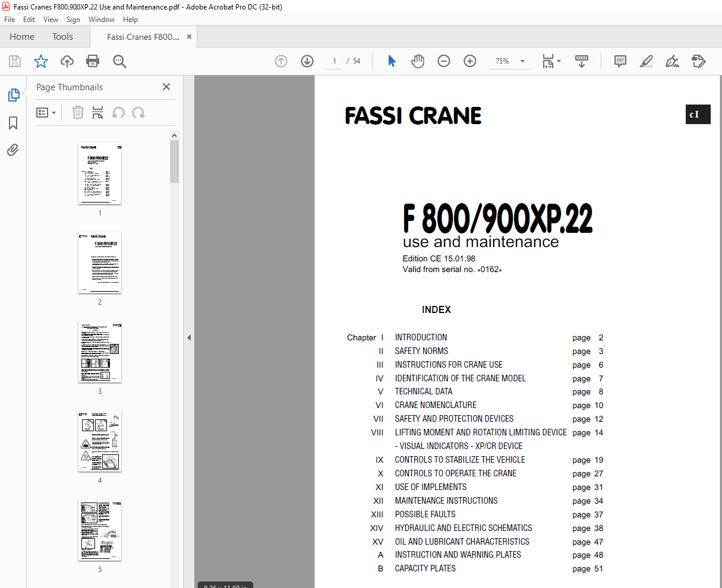The image size is (722, 588).
Task: Select page 3 thumbnail
Action: [x=100, y=352]
